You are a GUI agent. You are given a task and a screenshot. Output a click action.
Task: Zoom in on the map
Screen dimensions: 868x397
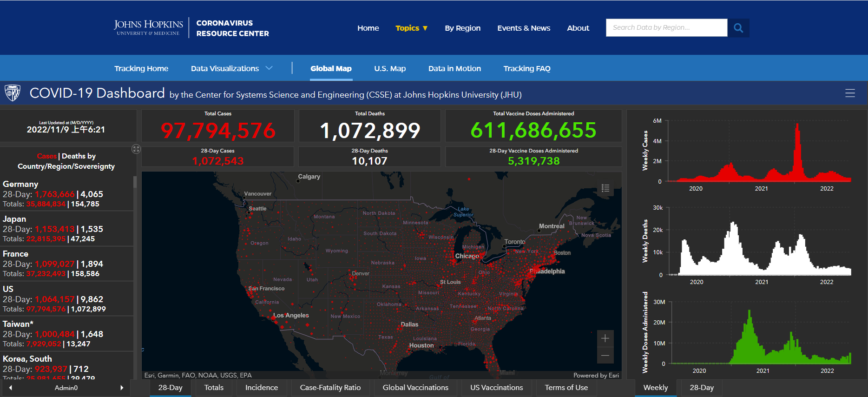pyautogui.click(x=605, y=338)
